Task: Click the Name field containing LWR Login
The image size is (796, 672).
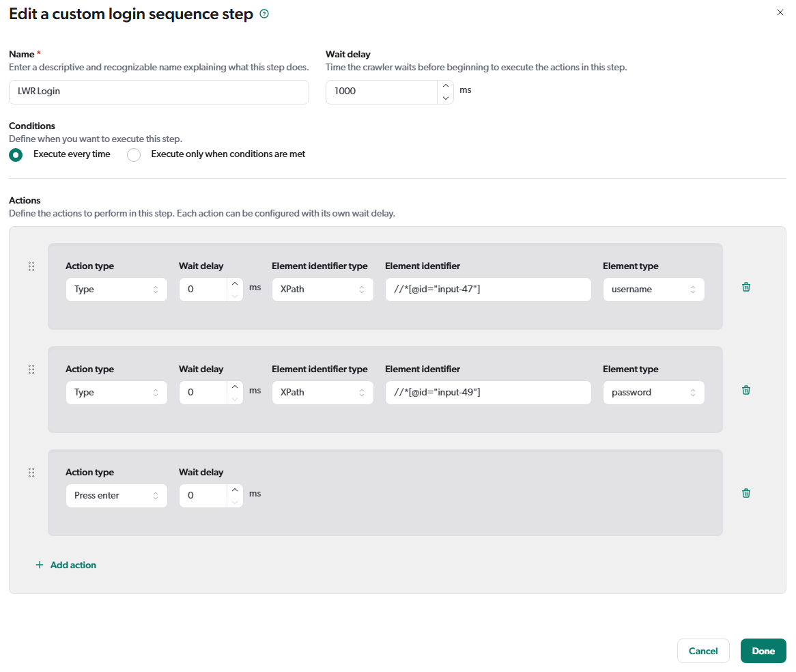Action: 158,92
